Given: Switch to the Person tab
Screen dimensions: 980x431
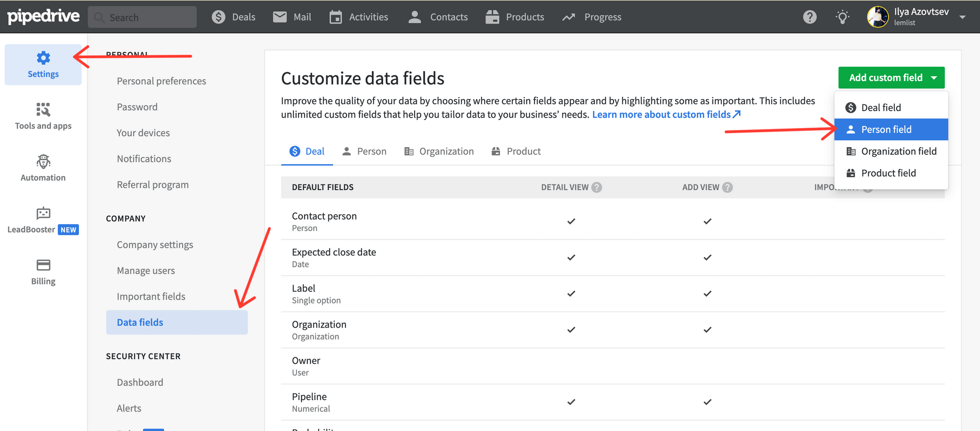Looking at the screenshot, I should (364, 152).
